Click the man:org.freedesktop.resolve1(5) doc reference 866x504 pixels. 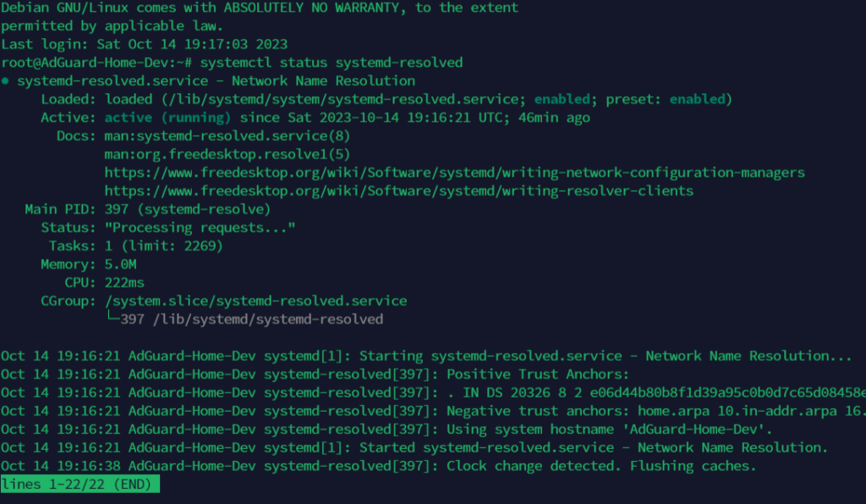pyautogui.click(x=227, y=154)
